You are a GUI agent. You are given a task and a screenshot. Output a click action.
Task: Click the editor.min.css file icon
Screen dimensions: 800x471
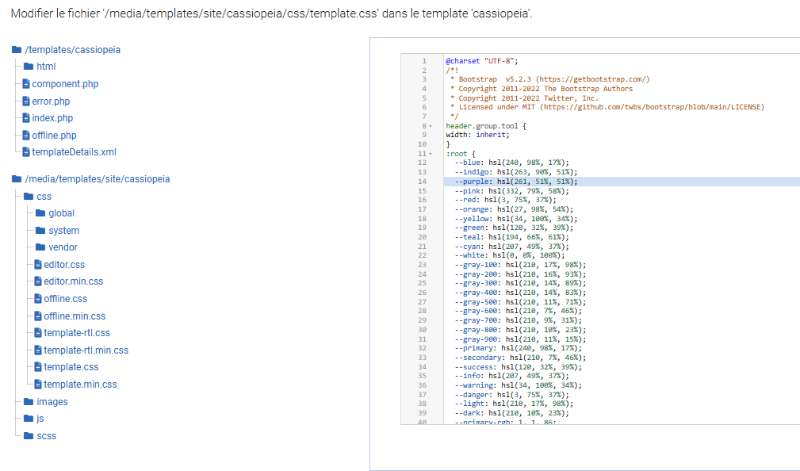point(38,281)
